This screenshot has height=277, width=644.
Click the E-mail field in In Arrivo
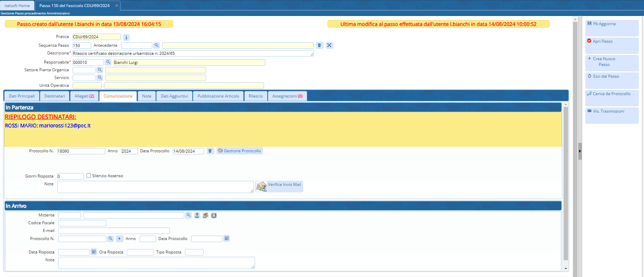click(x=114, y=231)
